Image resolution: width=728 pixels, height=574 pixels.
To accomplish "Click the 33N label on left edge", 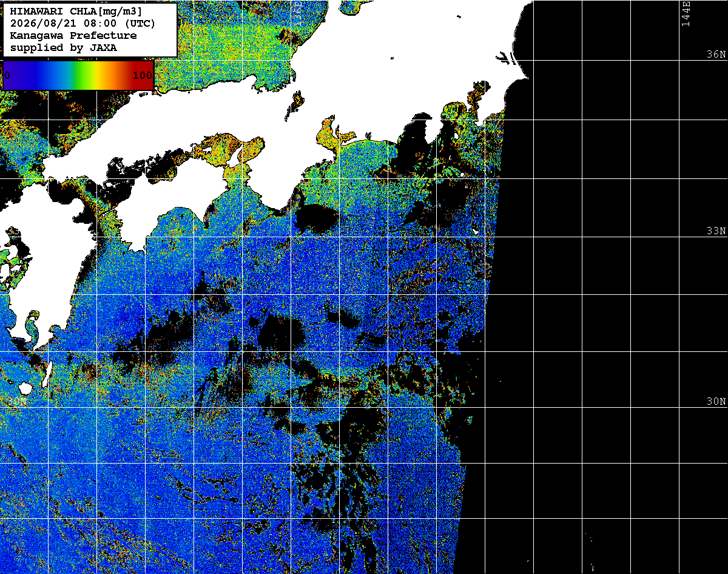I will tap(13, 231).
